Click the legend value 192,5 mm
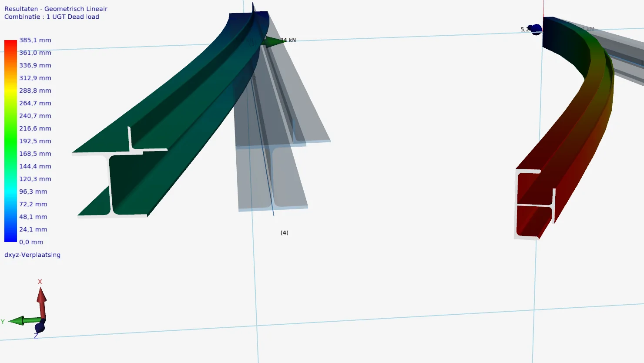The height and width of the screenshot is (363, 644). click(35, 141)
